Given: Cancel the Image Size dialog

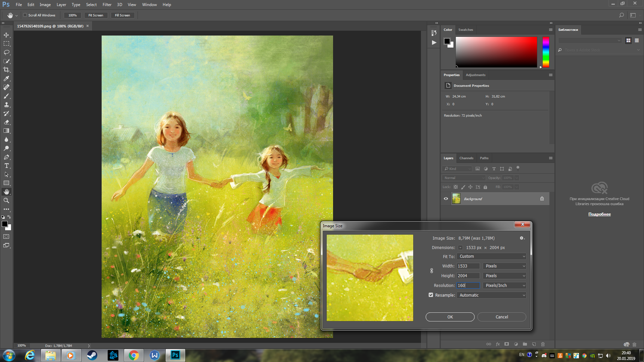Looking at the screenshot, I should 502,317.
